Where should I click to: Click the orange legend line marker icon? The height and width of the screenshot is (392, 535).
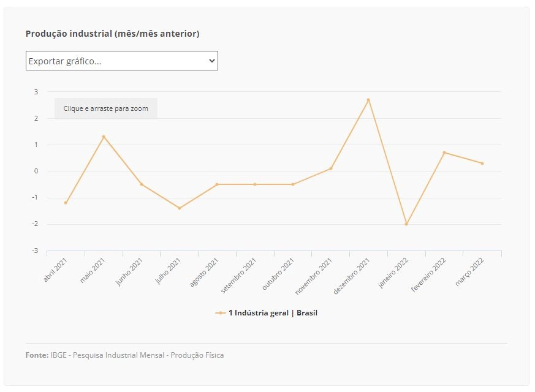coord(221,313)
